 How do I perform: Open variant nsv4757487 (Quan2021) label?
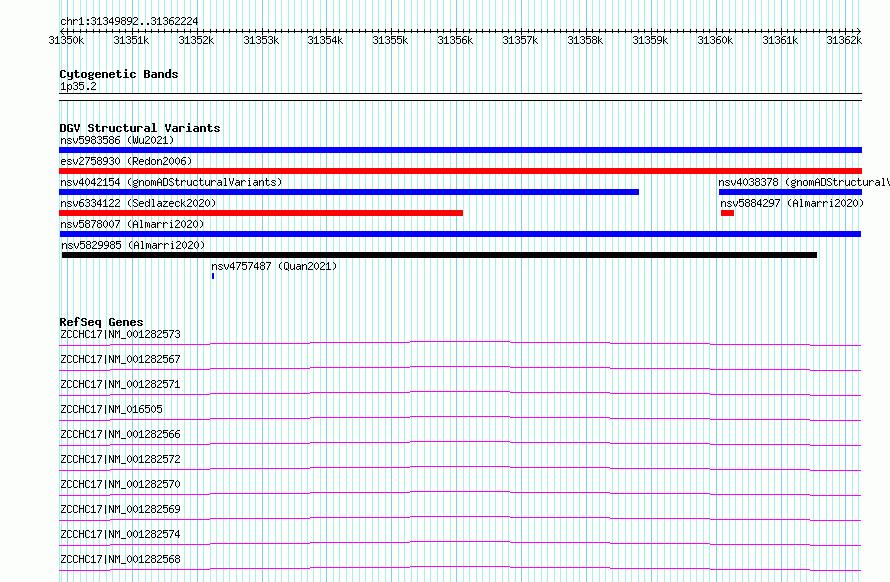click(274, 266)
